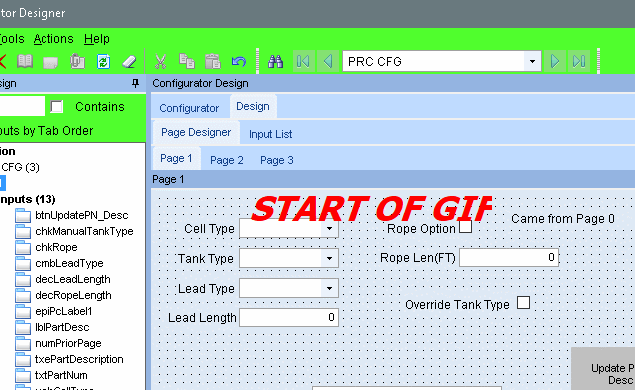The width and height of the screenshot is (635, 390).
Task: Open the Lead Type dropdown
Action: 329,288
